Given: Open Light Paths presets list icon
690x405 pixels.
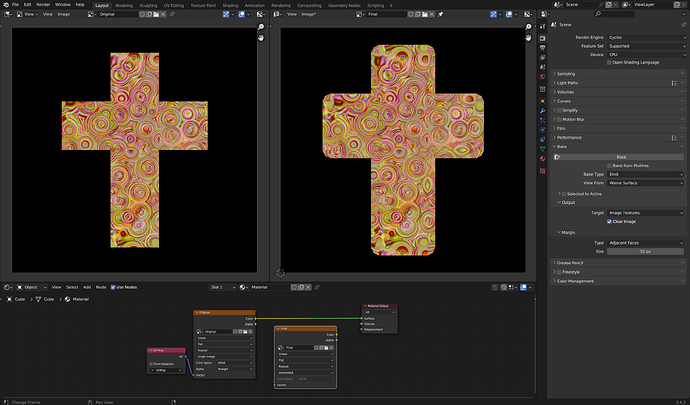Looking at the screenshot, I should (674, 83).
